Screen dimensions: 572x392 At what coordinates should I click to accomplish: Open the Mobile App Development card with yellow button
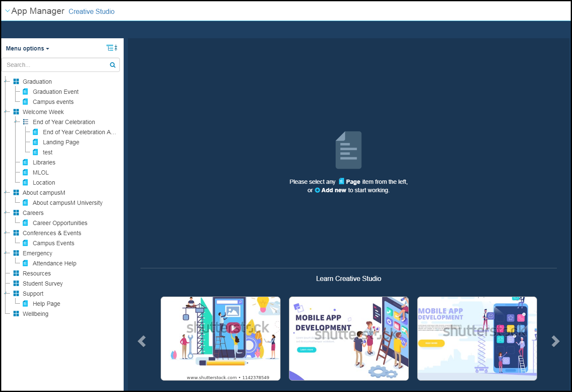tap(477, 339)
